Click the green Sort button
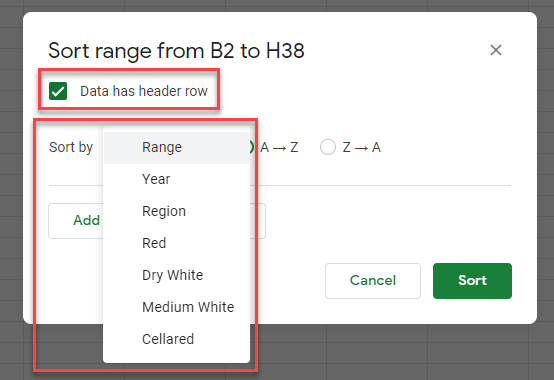 tap(472, 281)
